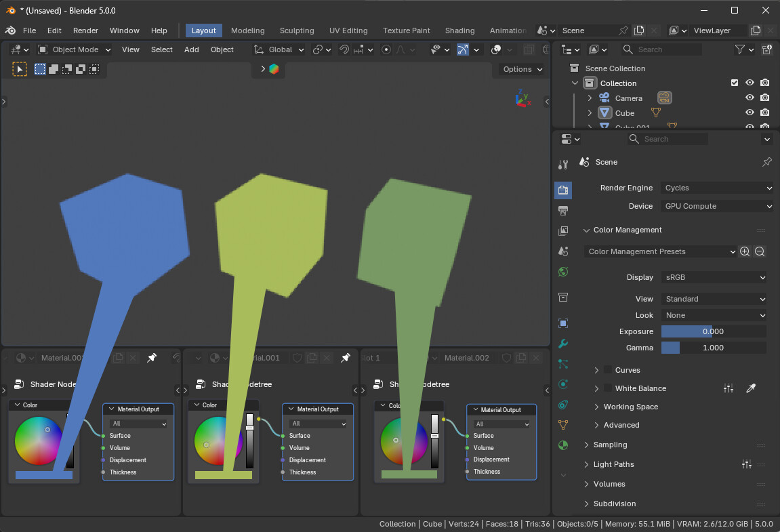Click the new collection icon in Outliner
This screenshot has width=780, height=532.
click(x=766, y=49)
